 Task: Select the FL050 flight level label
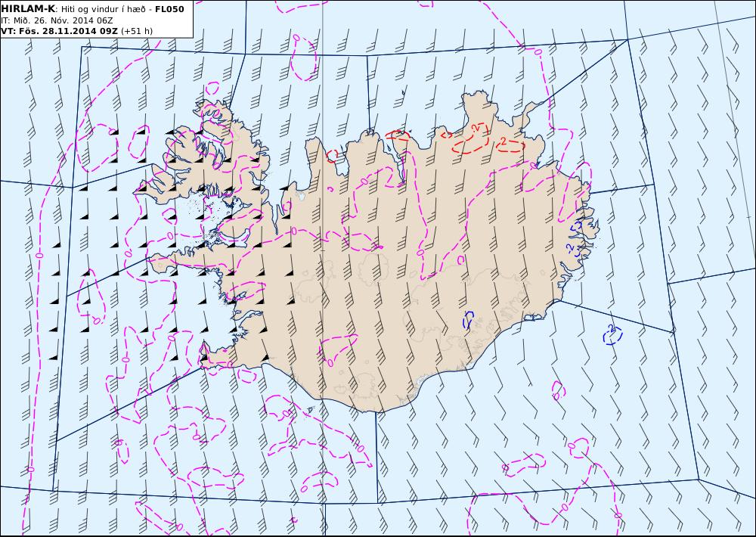pos(169,9)
